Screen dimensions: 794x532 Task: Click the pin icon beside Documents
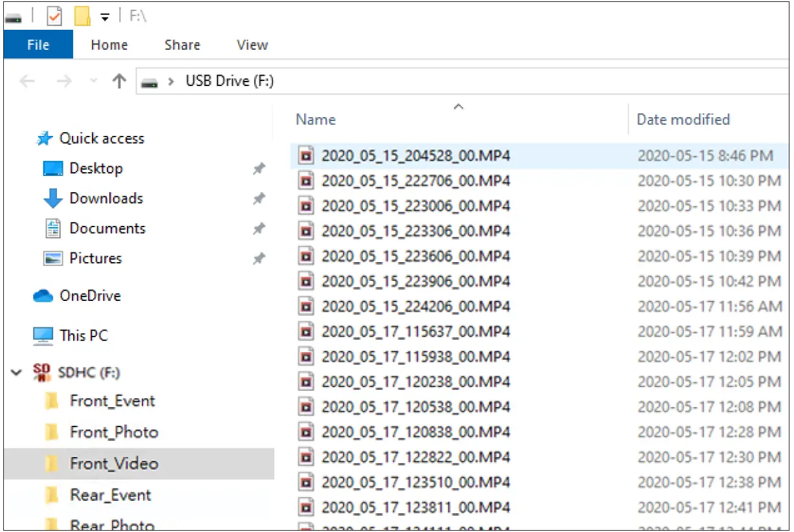[x=259, y=228]
